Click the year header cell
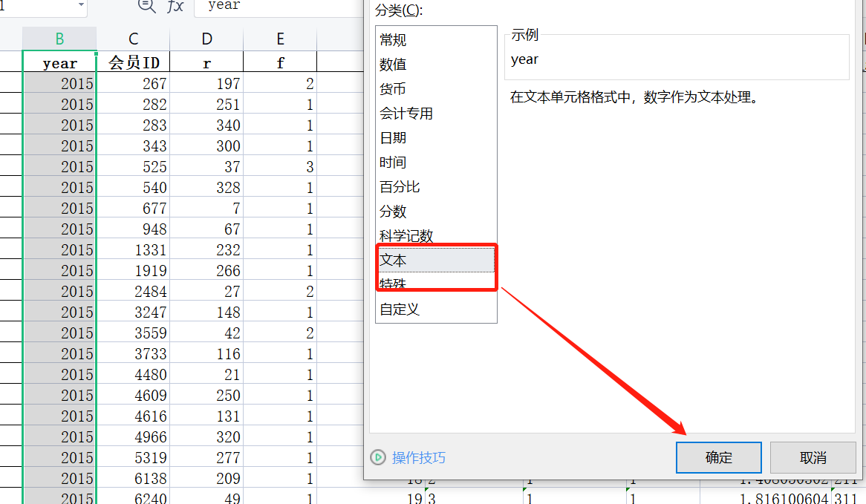 point(59,62)
